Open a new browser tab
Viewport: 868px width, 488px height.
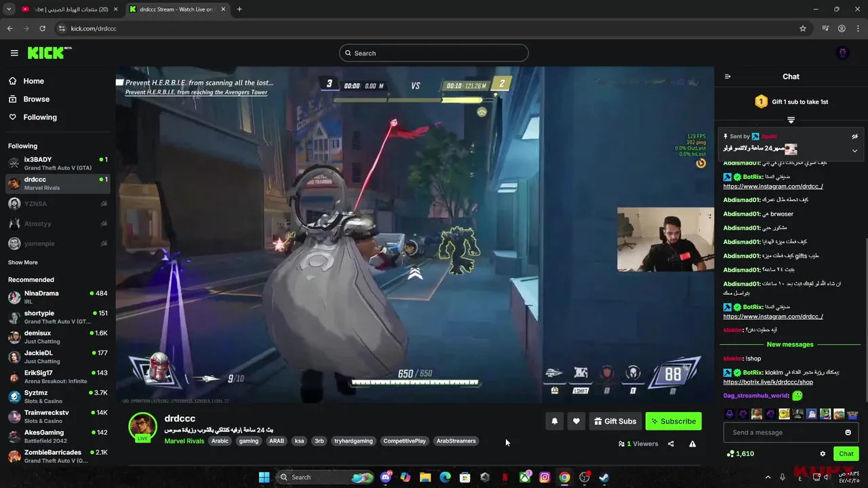[x=239, y=9]
